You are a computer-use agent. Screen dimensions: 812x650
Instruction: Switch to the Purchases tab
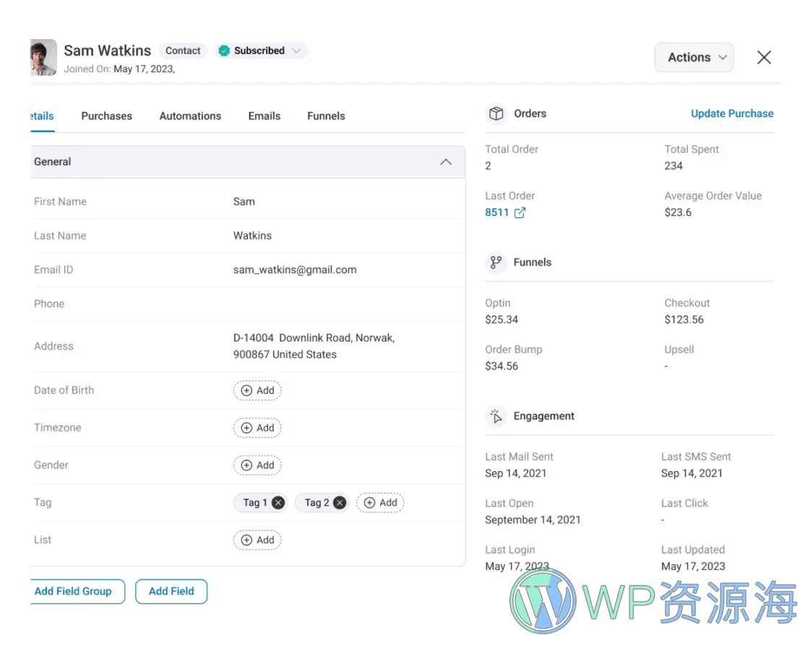click(x=106, y=116)
